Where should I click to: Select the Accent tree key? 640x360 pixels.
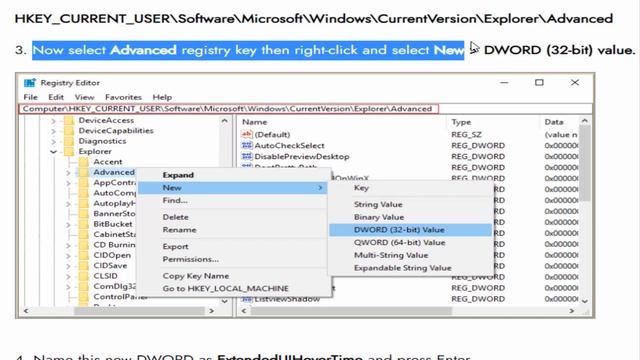tap(108, 162)
